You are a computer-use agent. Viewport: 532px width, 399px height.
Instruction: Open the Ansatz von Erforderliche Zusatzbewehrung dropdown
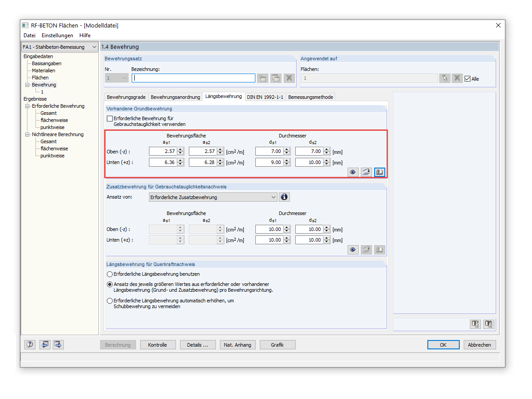point(213,197)
